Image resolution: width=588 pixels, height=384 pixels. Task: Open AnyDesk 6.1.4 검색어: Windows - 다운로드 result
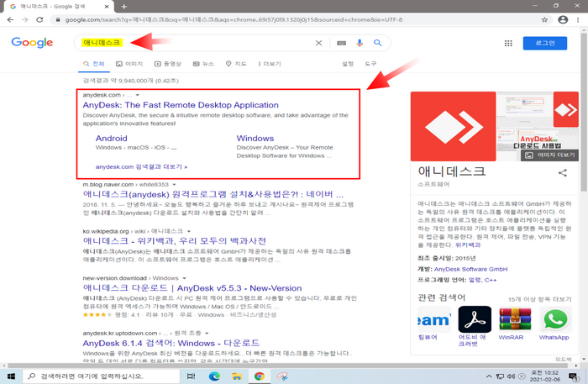tap(171, 343)
